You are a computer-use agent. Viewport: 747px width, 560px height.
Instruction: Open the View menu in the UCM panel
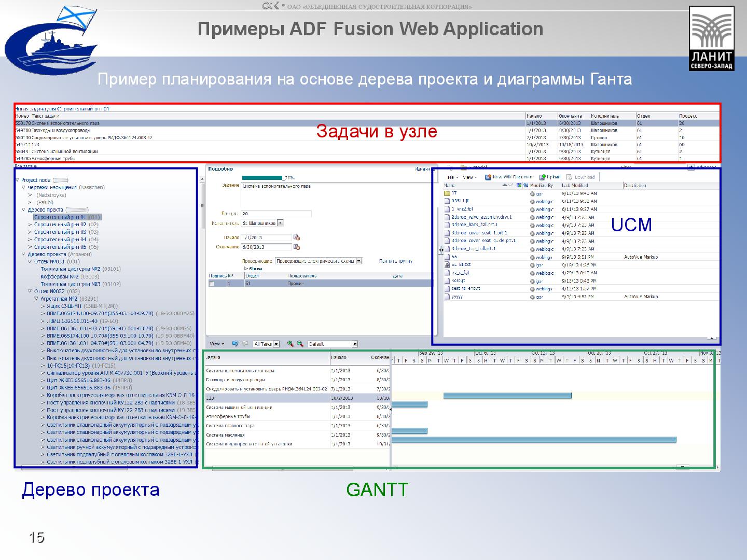coord(469,177)
